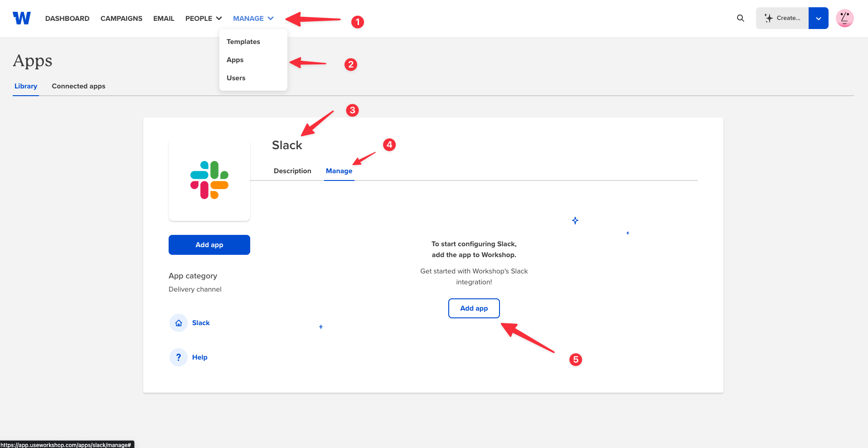Click the Workshop W logo

pyautogui.click(x=22, y=18)
